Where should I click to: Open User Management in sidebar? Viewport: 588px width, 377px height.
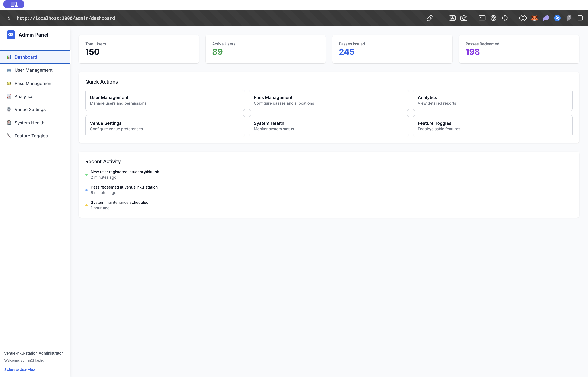(33, 70)
